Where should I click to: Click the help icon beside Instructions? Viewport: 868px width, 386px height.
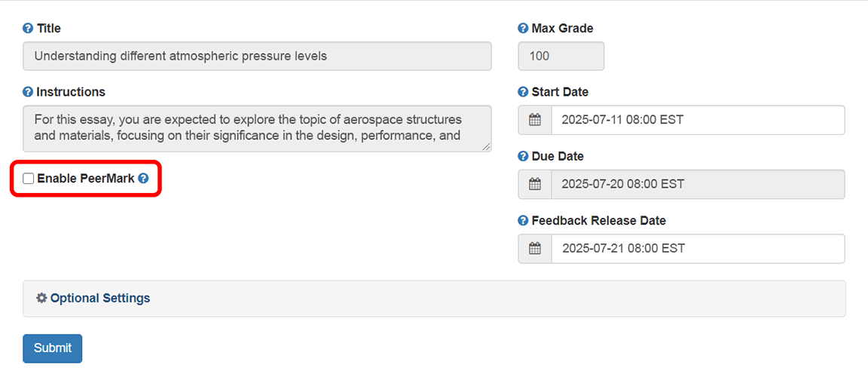coord(28,92)
